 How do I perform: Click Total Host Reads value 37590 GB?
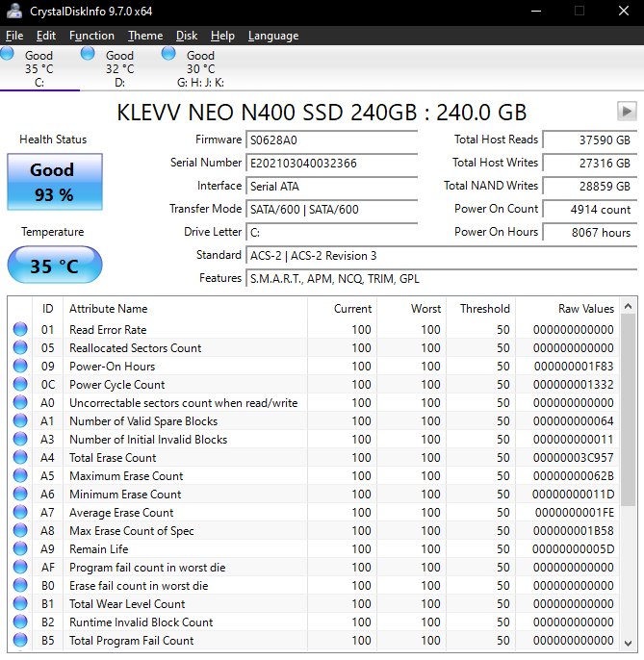click(x=590, y=140)
